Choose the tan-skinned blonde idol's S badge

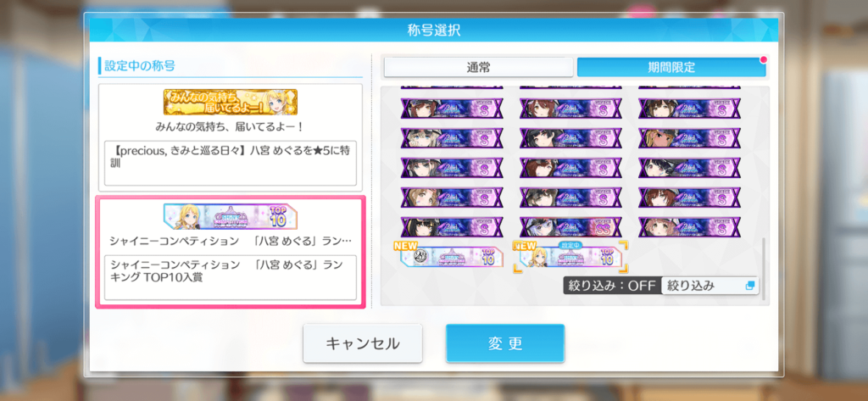tap(689, 138)
